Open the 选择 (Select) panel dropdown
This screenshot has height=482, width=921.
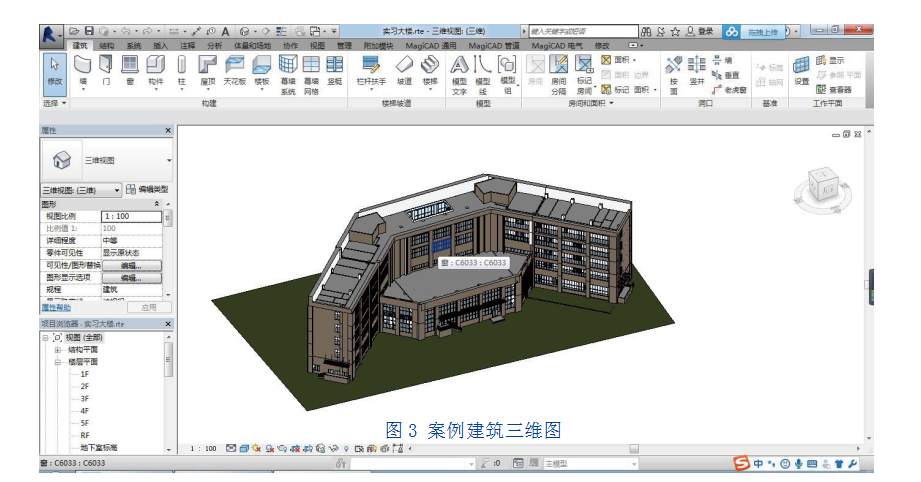pyautogui.click(x=55, y=103)
